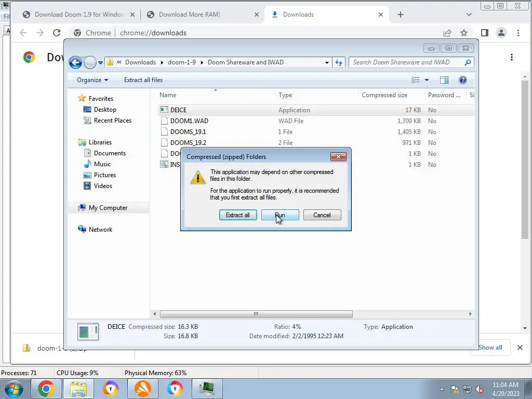Screen dimensions: 532x399
Task: Go back using the Explorer back arrow
Action: click(75, 62)
